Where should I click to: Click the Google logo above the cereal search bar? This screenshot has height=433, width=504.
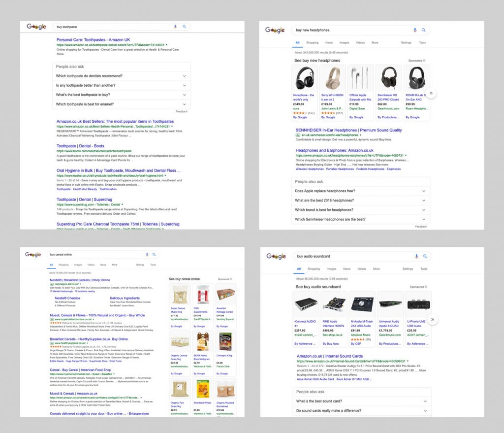click(32, 255)
